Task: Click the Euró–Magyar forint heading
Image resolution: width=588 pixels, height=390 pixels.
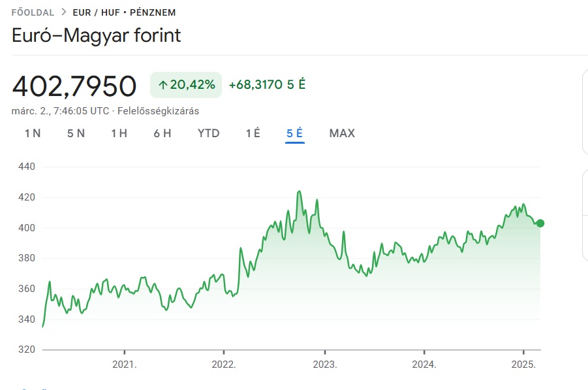Action: (x=97, y=35)
